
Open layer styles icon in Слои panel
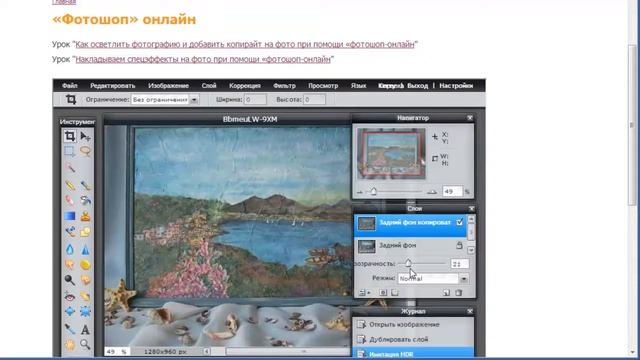[395, 293]
